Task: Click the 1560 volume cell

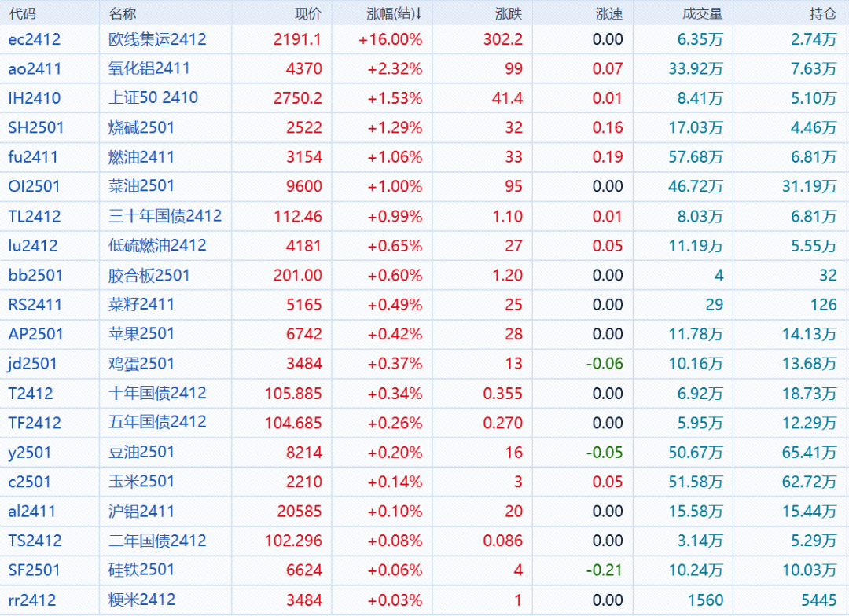Action: (x=705, y=600)
